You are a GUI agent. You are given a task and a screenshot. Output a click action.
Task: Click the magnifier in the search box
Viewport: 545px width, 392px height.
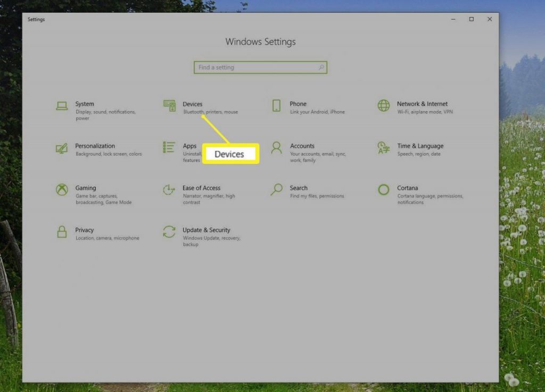pos(321,68)
